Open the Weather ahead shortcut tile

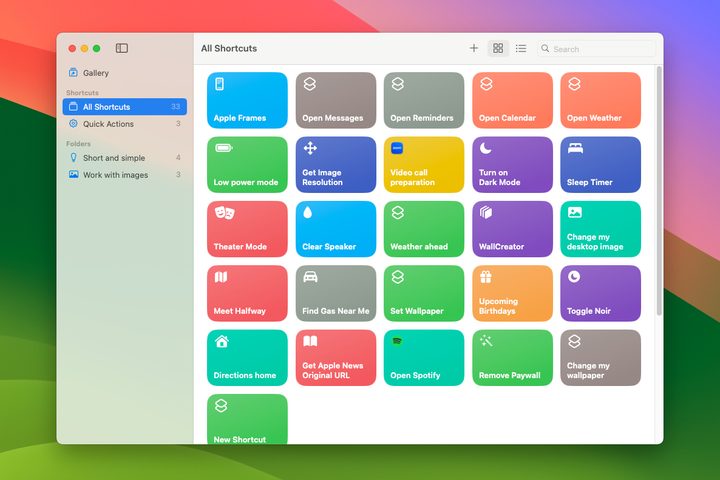pyautogui.click(x=424, y=229)
